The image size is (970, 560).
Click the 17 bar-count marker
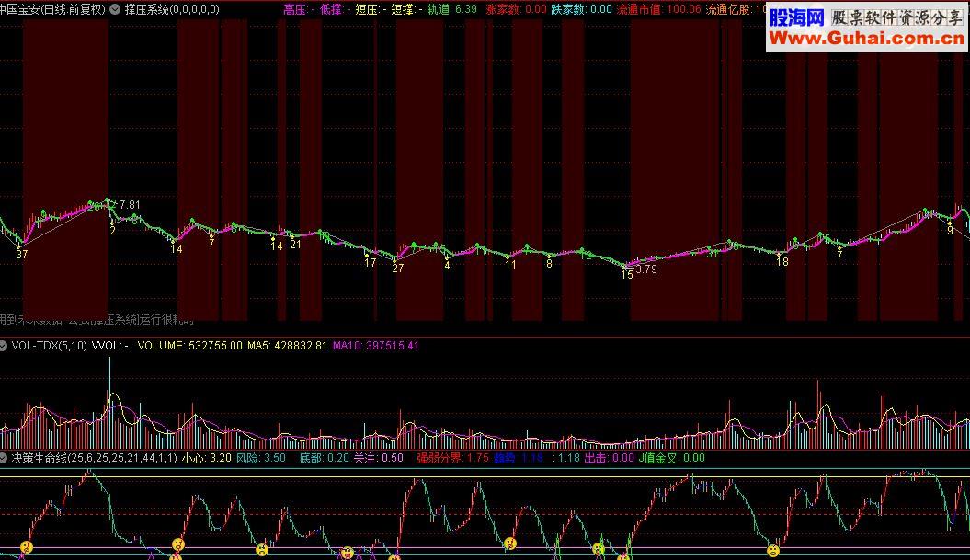click(x=370, y=263)
